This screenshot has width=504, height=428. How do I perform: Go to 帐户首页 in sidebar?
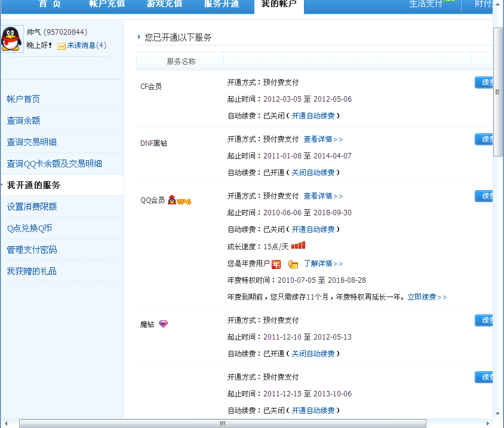(x=23, y=99)
